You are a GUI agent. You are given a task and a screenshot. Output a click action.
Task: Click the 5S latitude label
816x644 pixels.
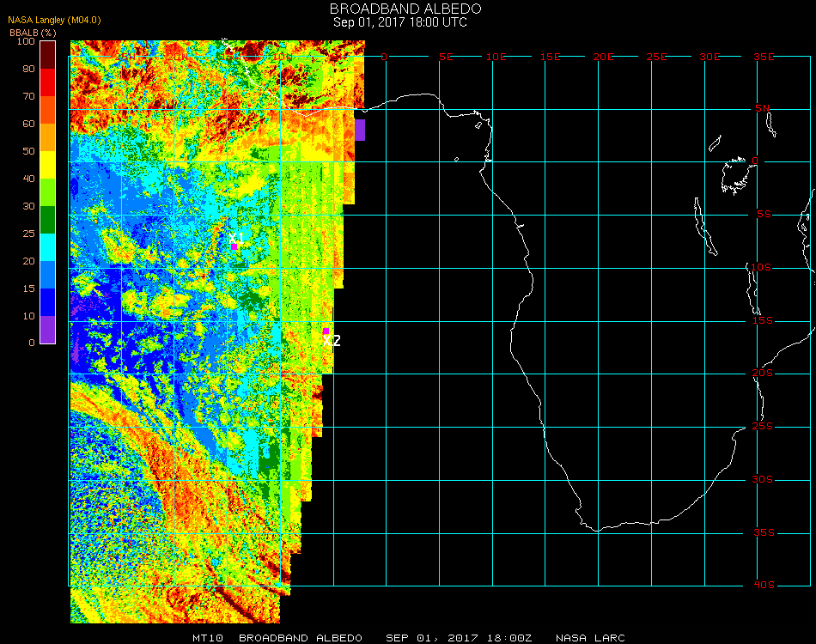point(764,215)
